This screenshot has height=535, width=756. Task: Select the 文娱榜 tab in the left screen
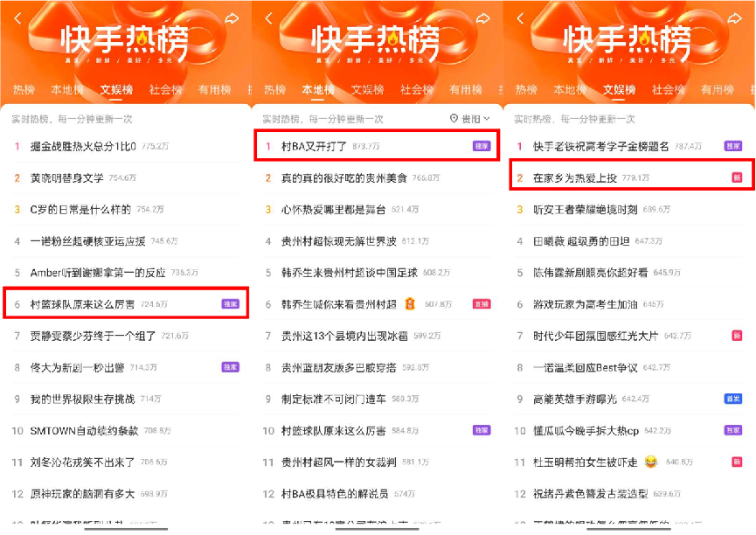pos(117,89)
